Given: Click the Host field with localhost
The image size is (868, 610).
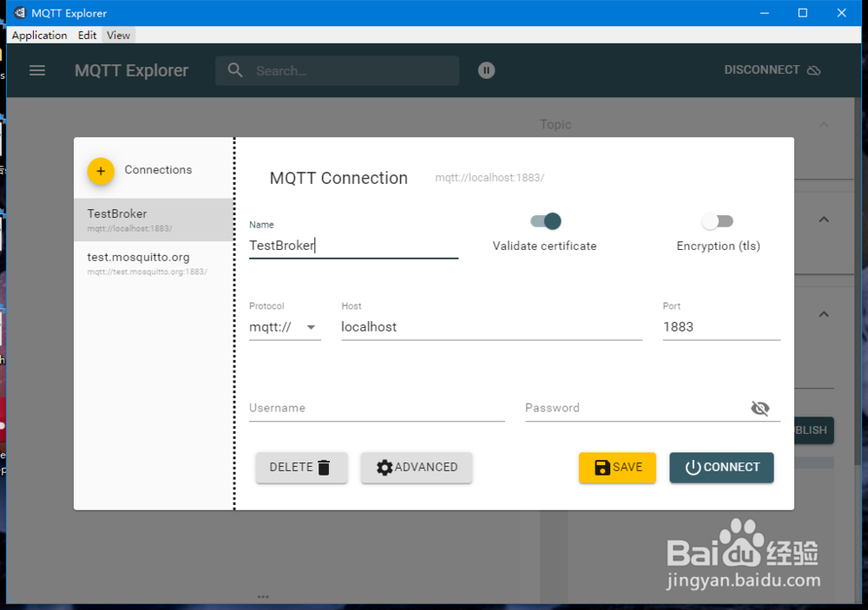Looking at the screenshot, I should pyautogui.click(x=491, y=327).
